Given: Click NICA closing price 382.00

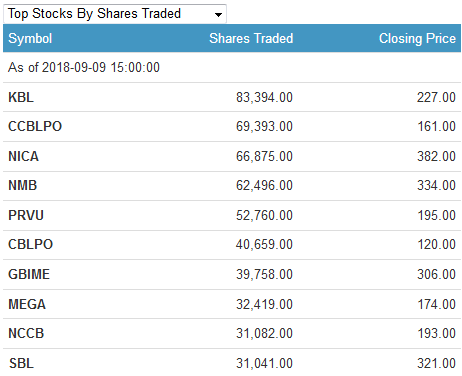Looking at the screenshot, I should pyautogui.click(x=436, y=156).
